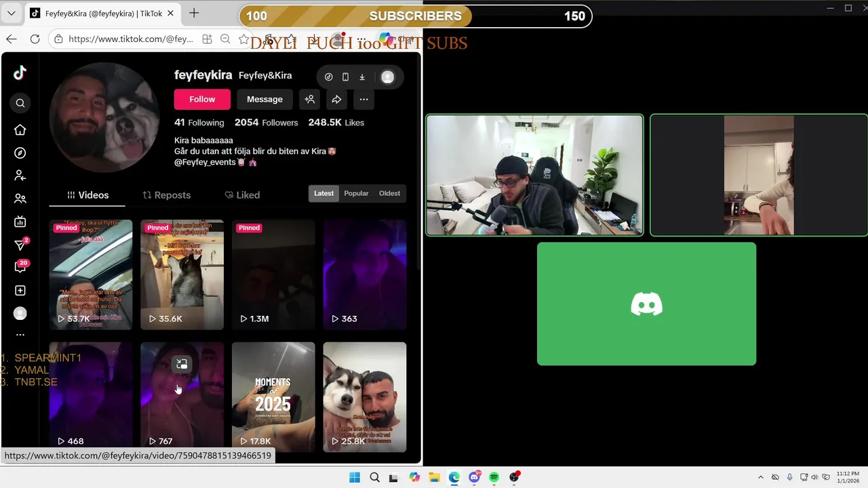This screenshot has width=868, height=488.
Task: Expand the system tray hidden icons chevron
Action: coord(760,477)
